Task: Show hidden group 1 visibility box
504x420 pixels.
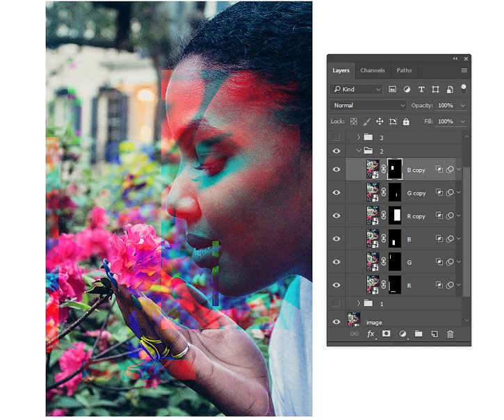Action: pos(336,303)
